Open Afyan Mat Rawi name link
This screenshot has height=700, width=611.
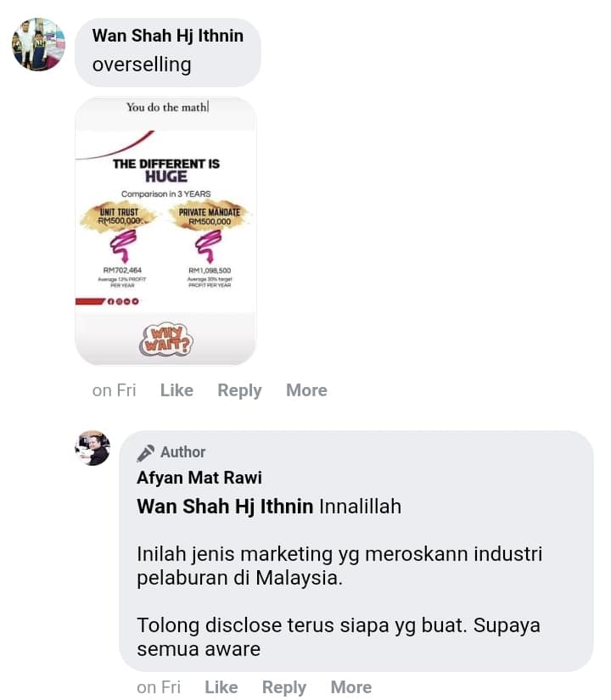click(x=199, y=478)
